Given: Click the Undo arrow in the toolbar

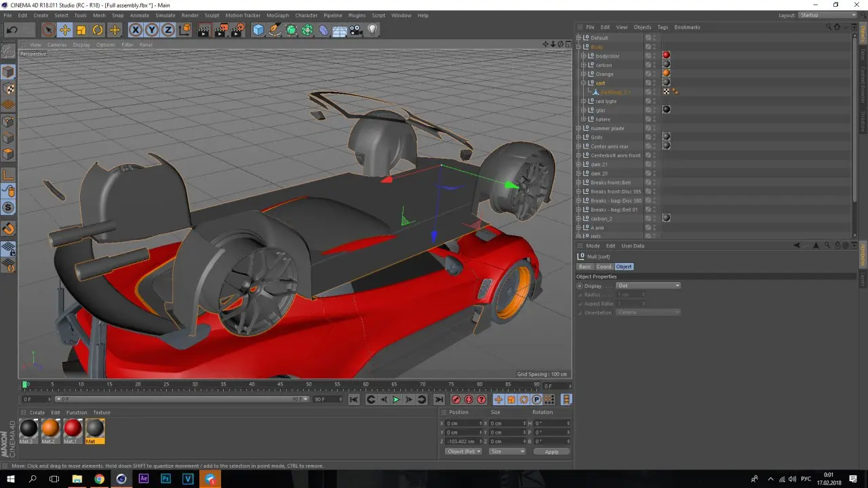Looking at the screenshot, I should (x=12, y=30).
